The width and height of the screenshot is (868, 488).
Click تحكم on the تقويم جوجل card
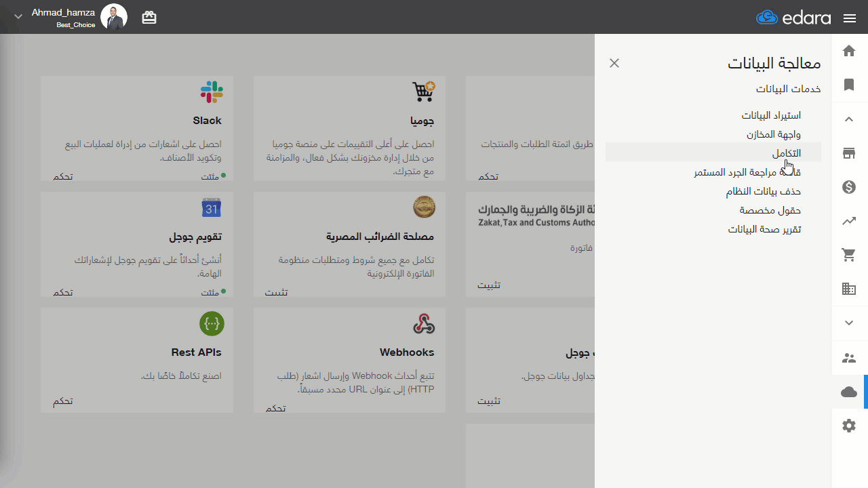pyautogui.click(x=63, y=292)
